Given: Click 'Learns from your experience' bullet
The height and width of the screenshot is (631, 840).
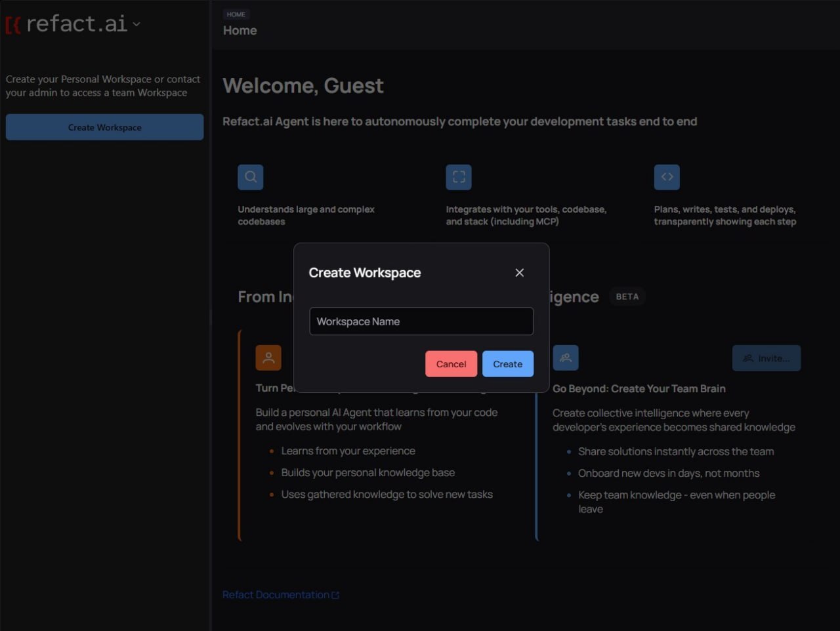Looking at the screenshot, I should (x=348, y=451).
